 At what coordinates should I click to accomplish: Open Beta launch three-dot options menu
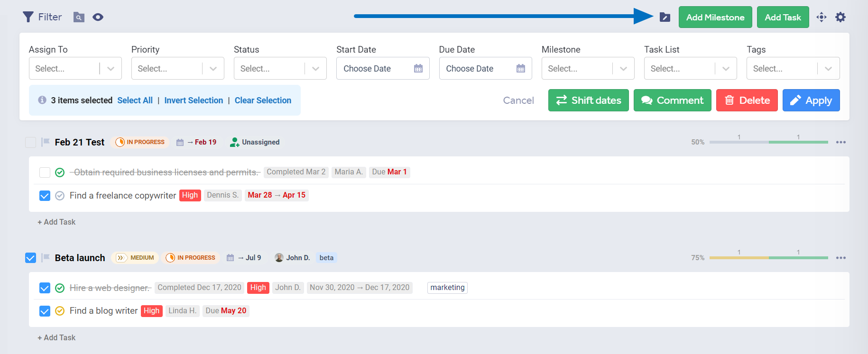[840, 258]
